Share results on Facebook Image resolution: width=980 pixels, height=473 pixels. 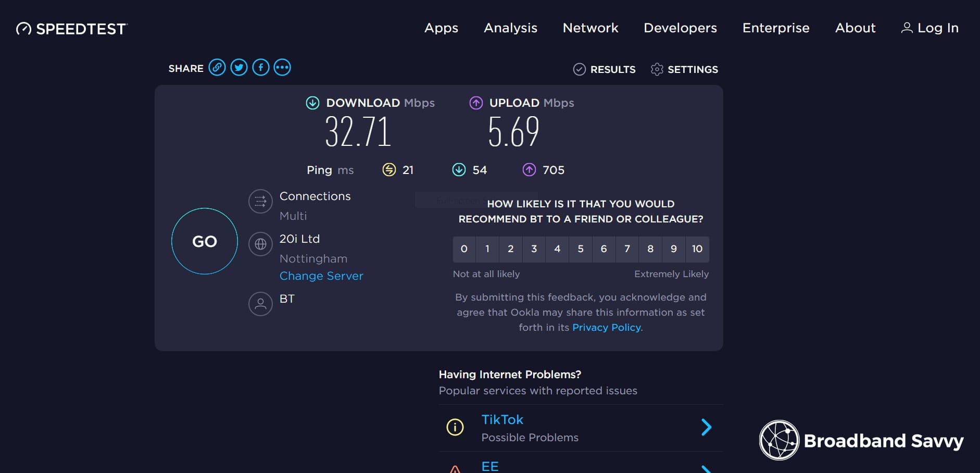click(261, 67)
